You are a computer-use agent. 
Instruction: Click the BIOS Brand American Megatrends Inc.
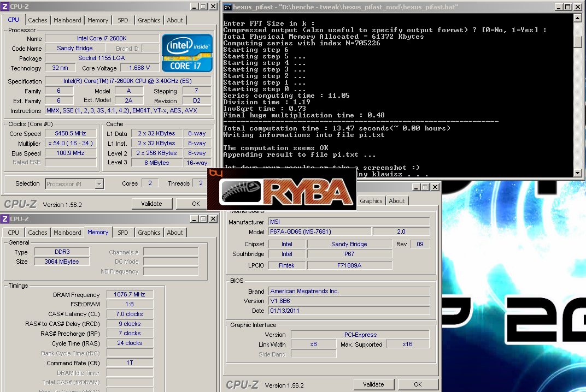pyautogui.click(x=349, y=291)
